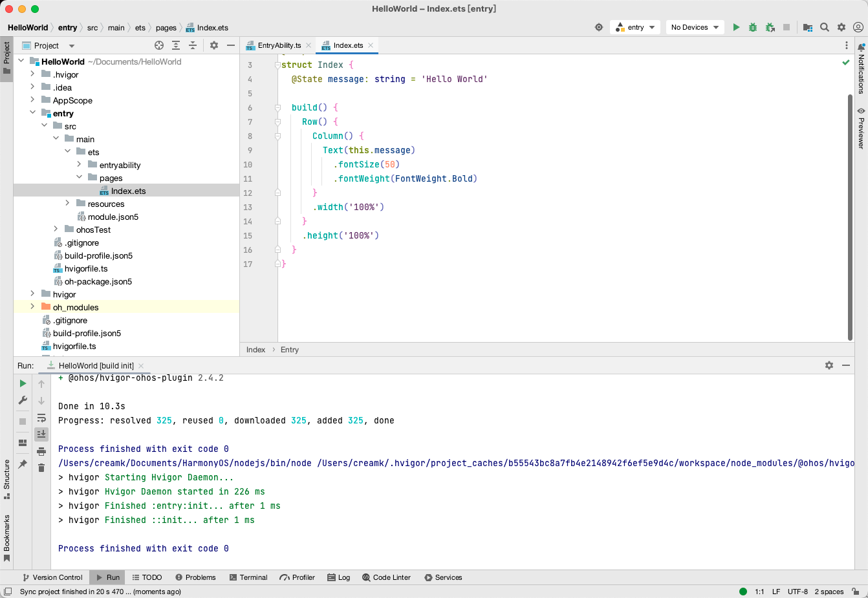Open the Services tool window
The image size is (868, 598).
(x=443, y=577)
